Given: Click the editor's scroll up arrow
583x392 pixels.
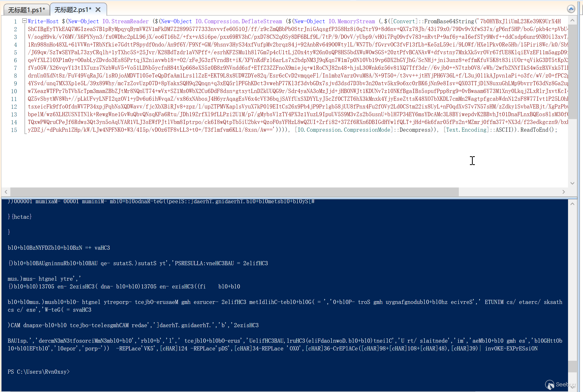Looking at the screenshot, I should click(572, 21).
